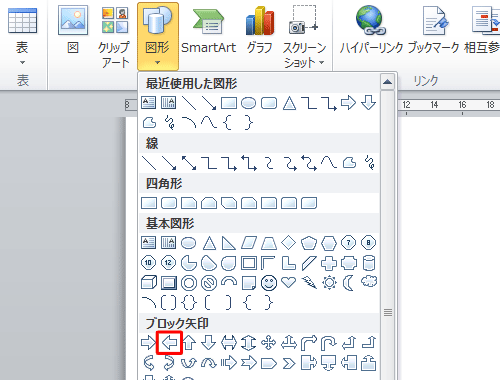Viewport: 500px width, 380px height.
Task: Select the Diamond basic shape
Action: coord(289,243)
